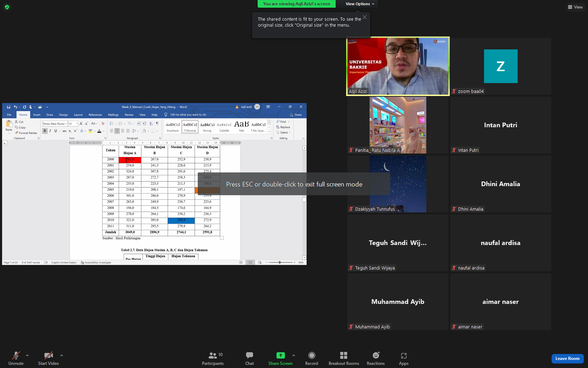This screenshot has height=368, width=588.
Task: Clear all formatting with the eraser icon
Action: pyautogui.click(x=103, y=124)
